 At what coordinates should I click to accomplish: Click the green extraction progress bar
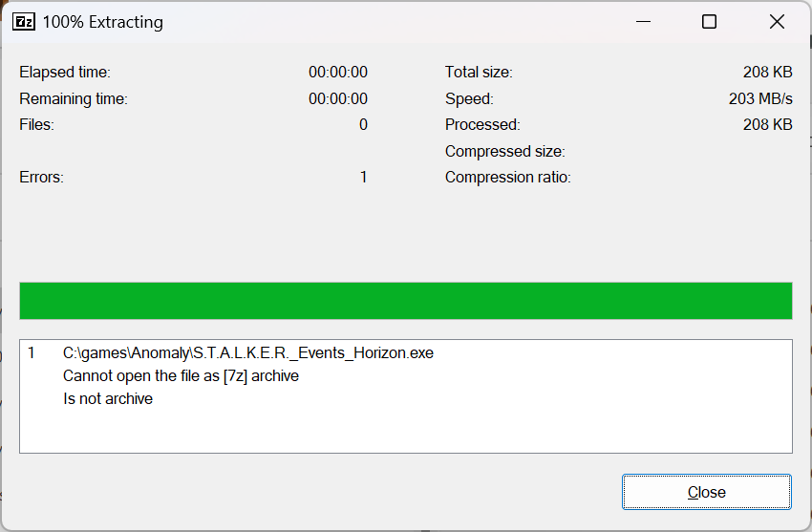[405, 301]
